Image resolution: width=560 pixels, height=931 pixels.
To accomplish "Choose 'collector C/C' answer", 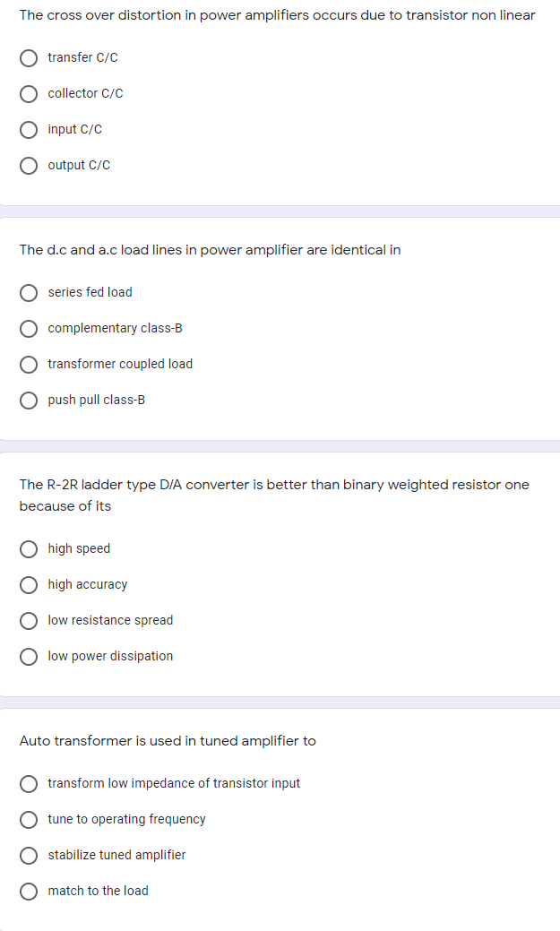I will pyautogui.click(x=29, y=94).
